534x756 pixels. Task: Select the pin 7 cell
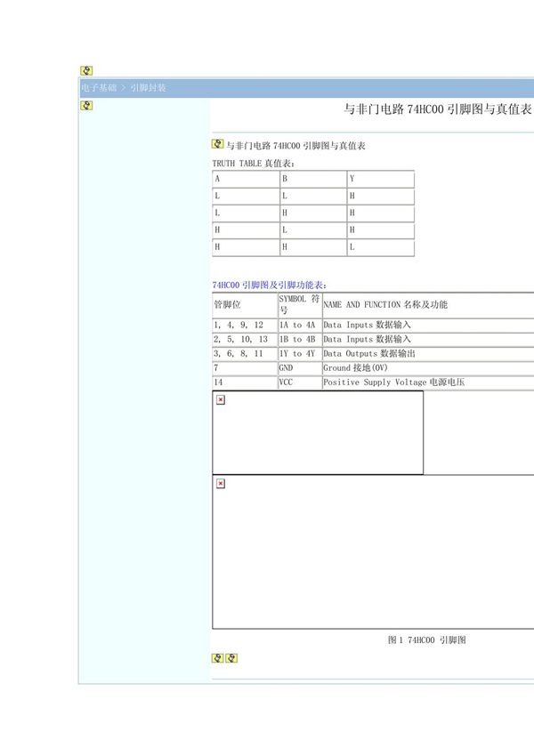[245, 368]
